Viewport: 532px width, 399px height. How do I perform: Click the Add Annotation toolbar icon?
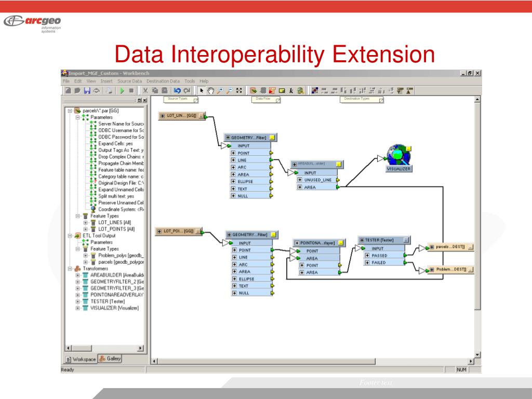click(282, 90)
